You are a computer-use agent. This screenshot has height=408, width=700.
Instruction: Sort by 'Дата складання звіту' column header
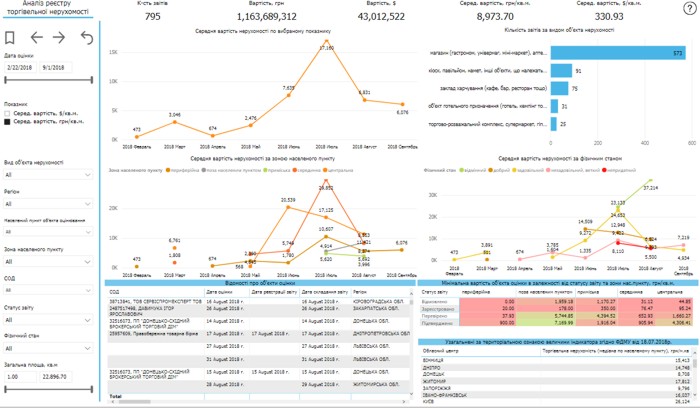[325, 291]
